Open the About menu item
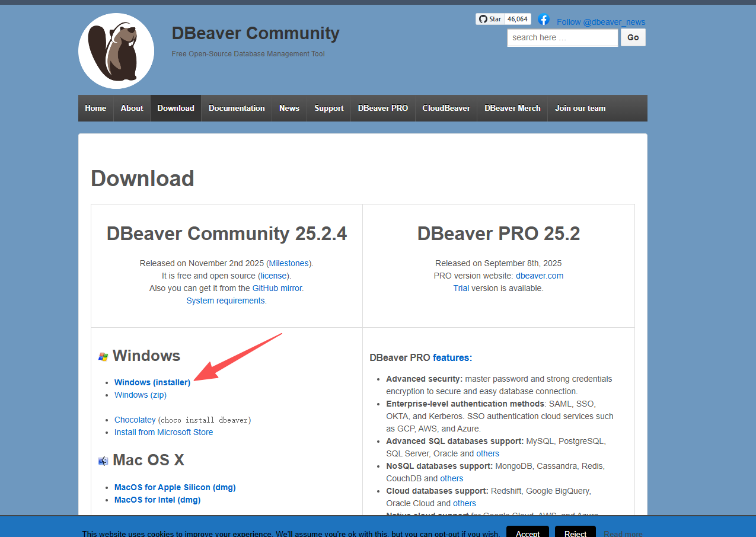Image resolution: width=756 pixels, height=537 pixels. [x=132, y=108]
